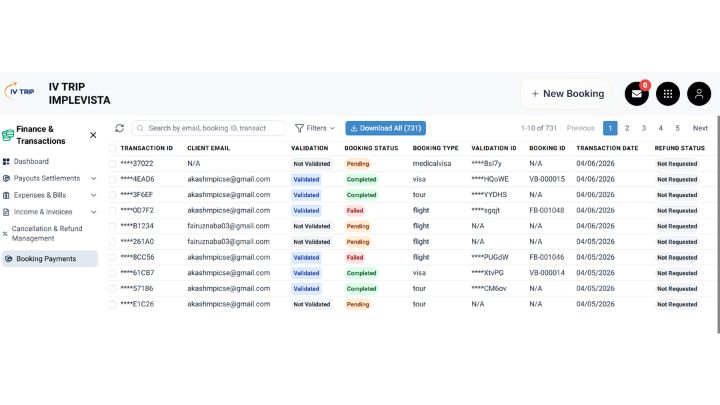
Task: Check the box for transaction ****37022
Action: [112, 163]
